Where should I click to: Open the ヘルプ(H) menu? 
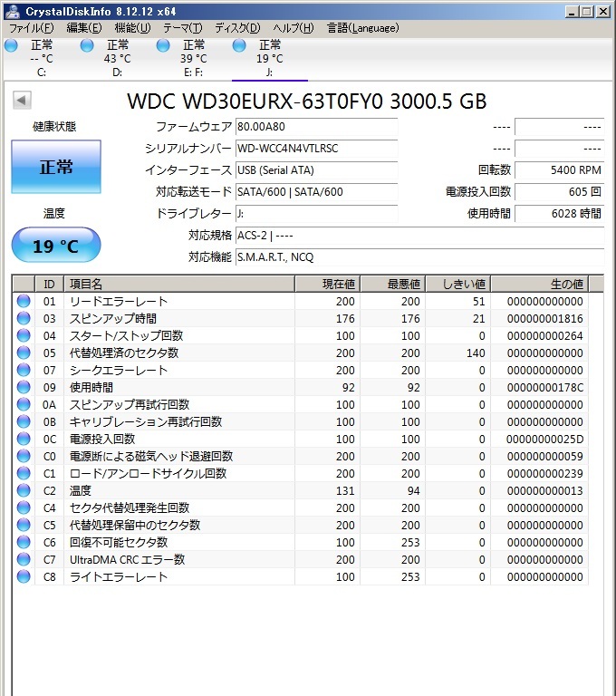[294, 28]
